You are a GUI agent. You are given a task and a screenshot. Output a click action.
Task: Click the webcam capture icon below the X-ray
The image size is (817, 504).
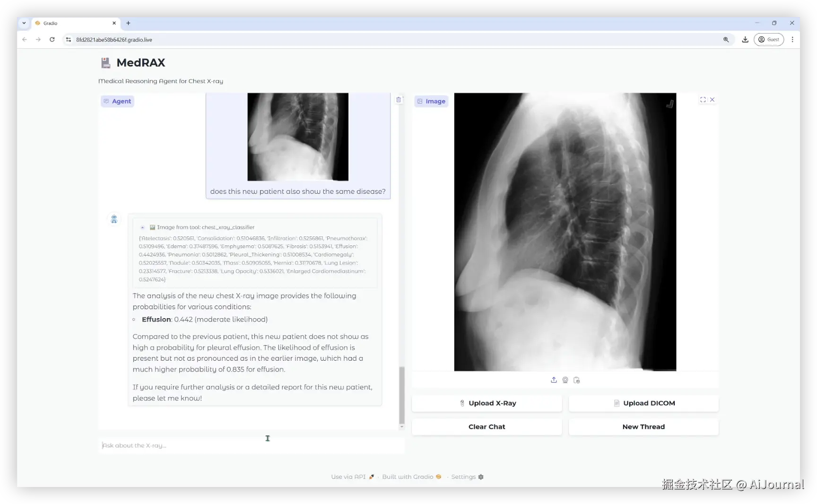click(565, 380)
